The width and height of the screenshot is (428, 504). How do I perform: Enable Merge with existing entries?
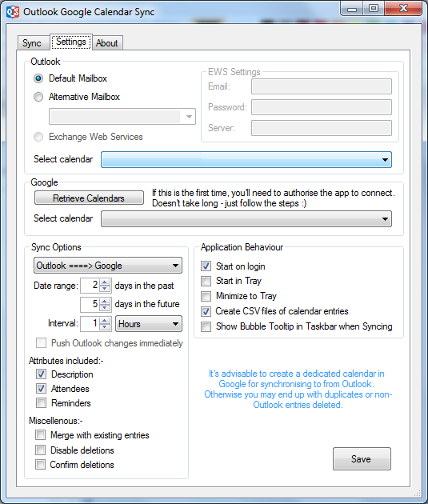click(x=41, y=435)
